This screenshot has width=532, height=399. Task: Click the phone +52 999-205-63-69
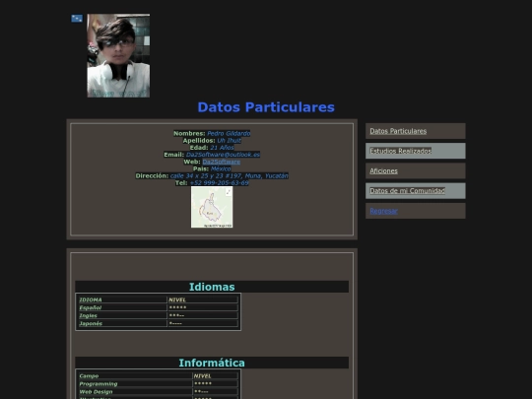click(x=219, y=183)
